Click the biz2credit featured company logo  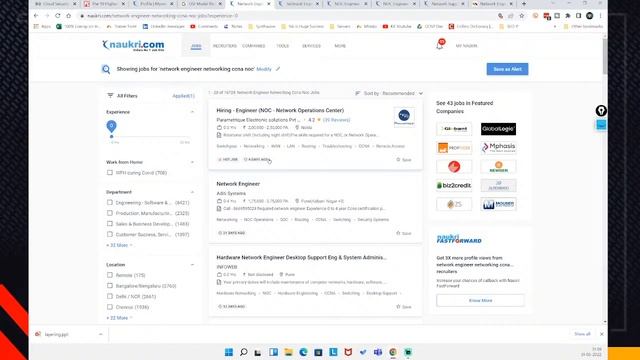(454, 185)
